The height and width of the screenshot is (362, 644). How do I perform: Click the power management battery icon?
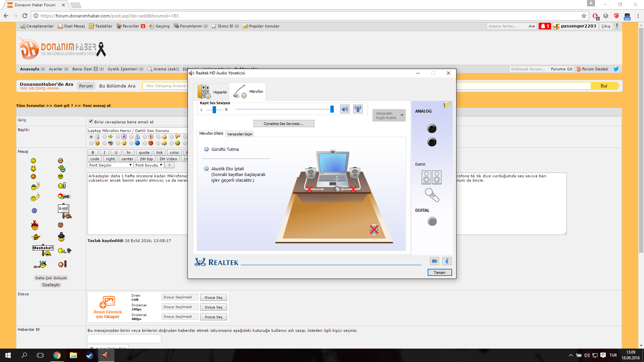(434, 261)
